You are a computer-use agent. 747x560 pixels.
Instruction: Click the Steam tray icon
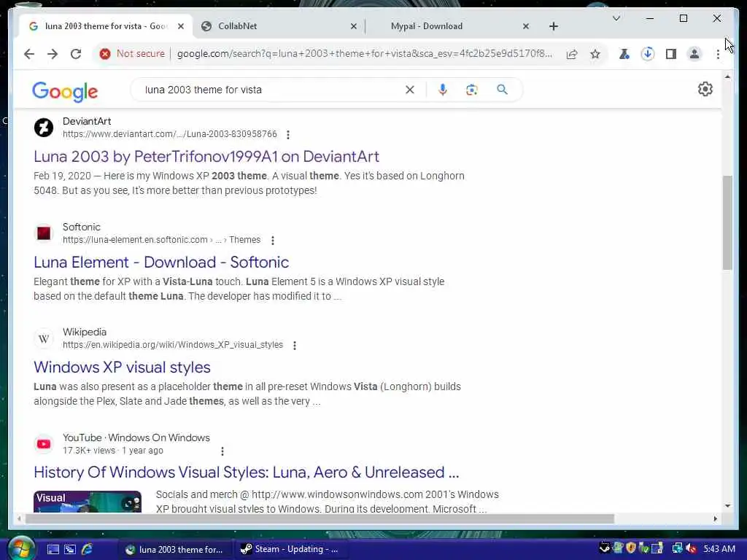pyautogui.click(x=604, y=548)
